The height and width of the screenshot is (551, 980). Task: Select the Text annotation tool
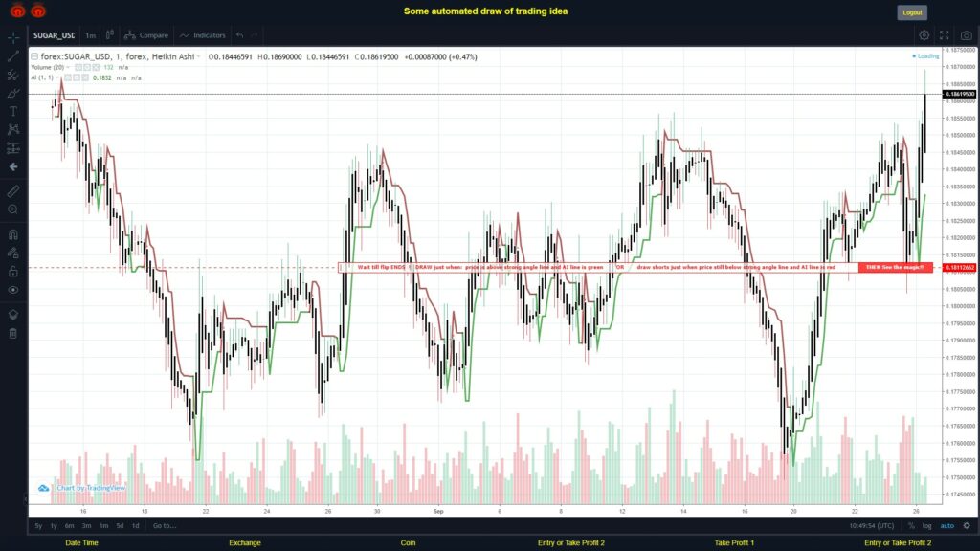(11, 112)
